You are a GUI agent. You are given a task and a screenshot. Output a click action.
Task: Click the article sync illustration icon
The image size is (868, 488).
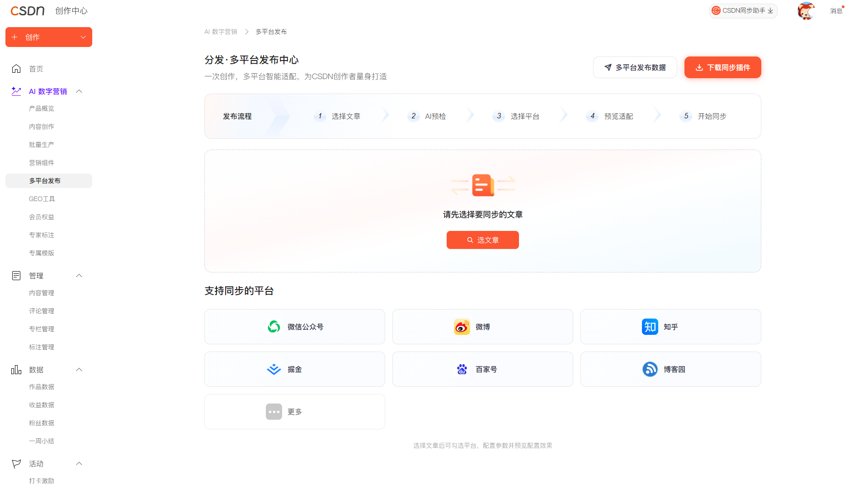click(483, 185)
